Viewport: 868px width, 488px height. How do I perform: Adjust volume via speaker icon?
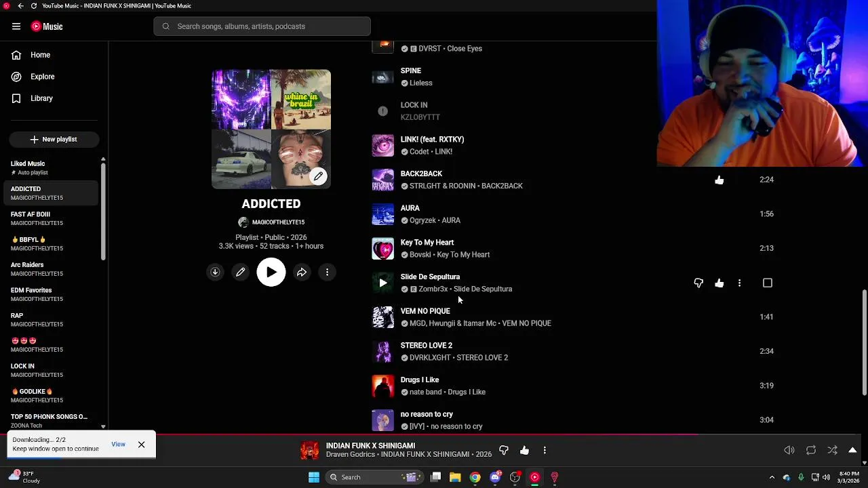click(789, 450)
